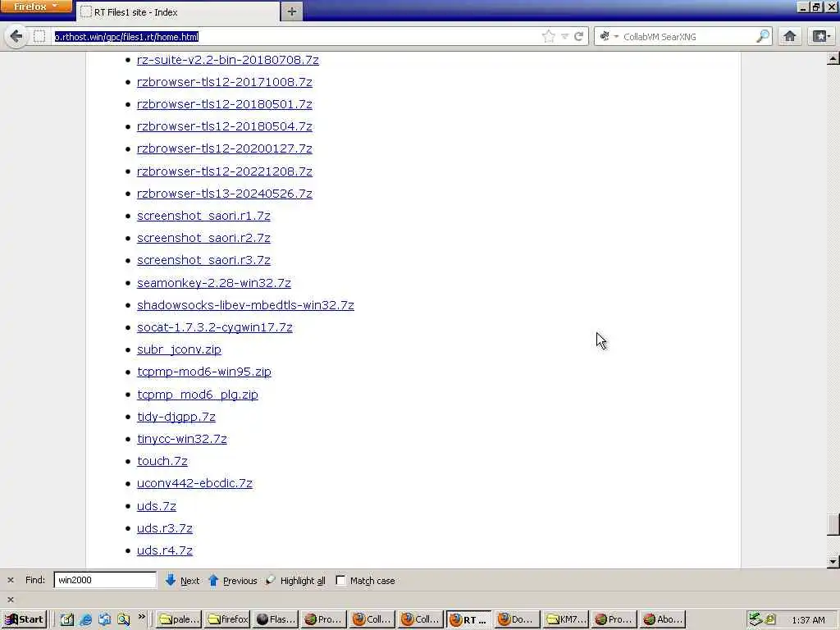Open the orange Firefox menu button
This screenshot has width=840, height=630.
[x=36, y=7]
